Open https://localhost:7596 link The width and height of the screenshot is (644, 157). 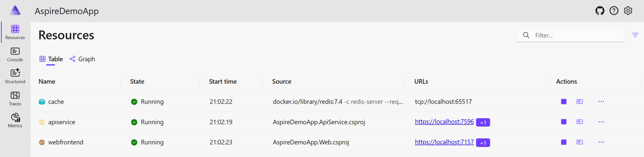coord(444,122)
